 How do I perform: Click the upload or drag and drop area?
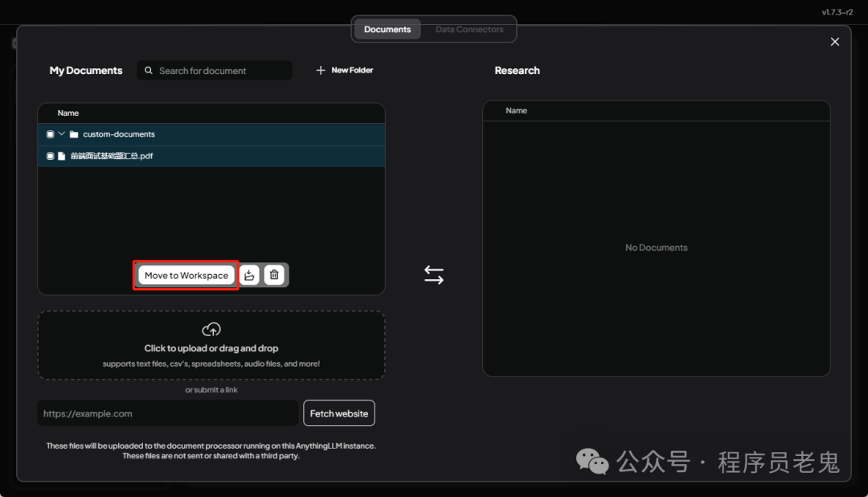(x=211, y=345)
